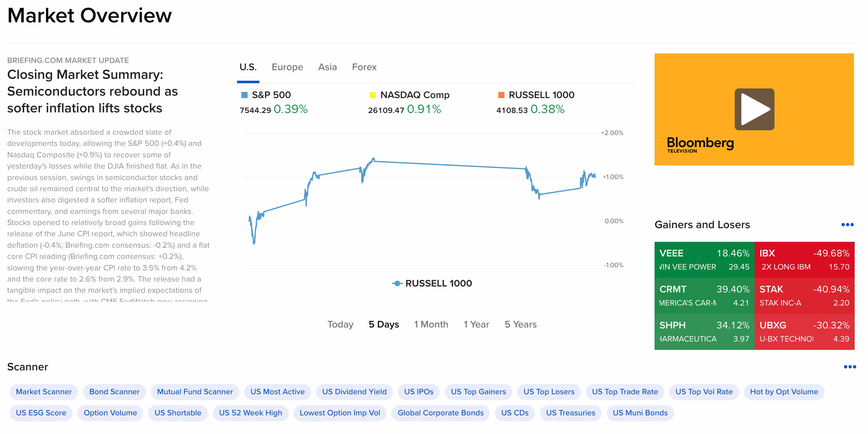Select the RUSSELL 1000 orange legend swatch
868x434 pixels.
[x=501, y=95]
